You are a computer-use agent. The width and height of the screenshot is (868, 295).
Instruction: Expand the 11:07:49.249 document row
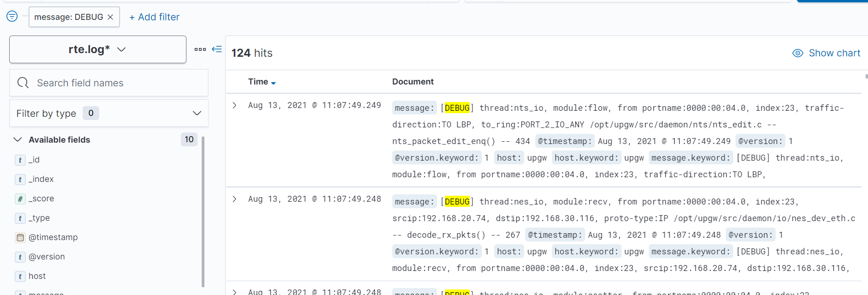(x=235, y=105)
